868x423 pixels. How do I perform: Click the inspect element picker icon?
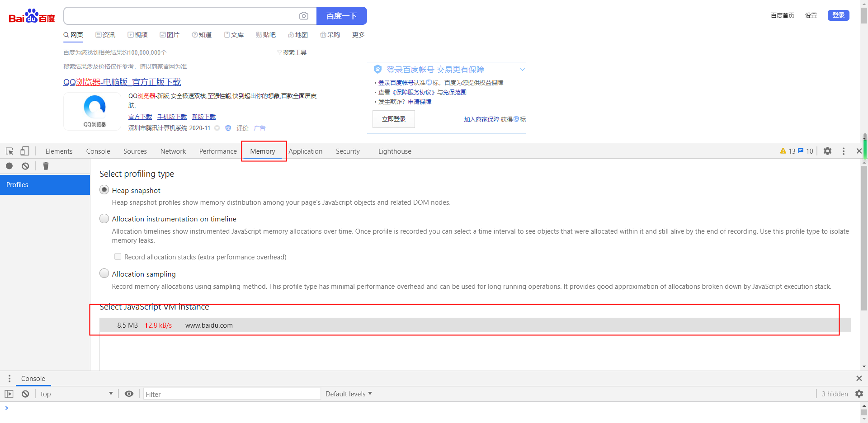pos(9,151)
